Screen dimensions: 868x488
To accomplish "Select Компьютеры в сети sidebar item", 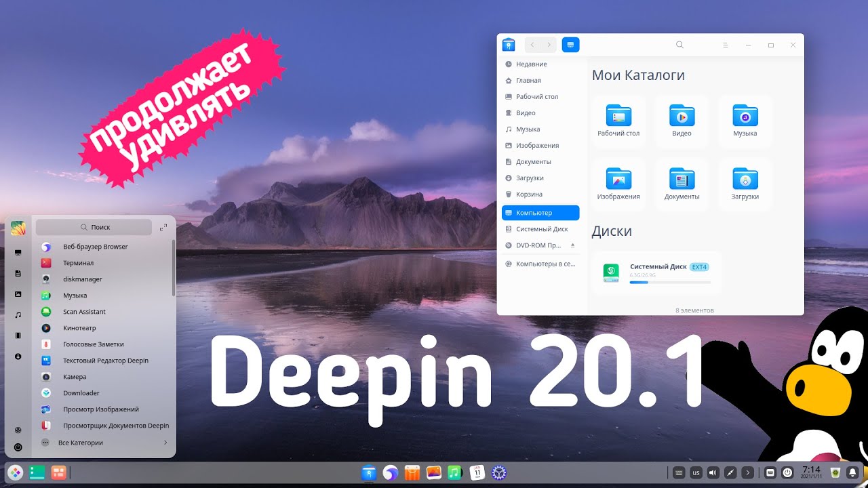I will [x=540, y=264].
